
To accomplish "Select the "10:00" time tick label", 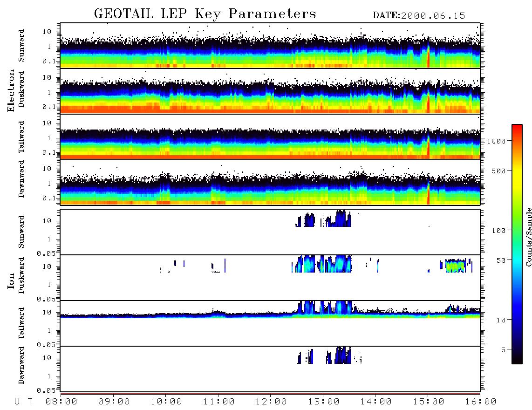I will coord(167,402).
